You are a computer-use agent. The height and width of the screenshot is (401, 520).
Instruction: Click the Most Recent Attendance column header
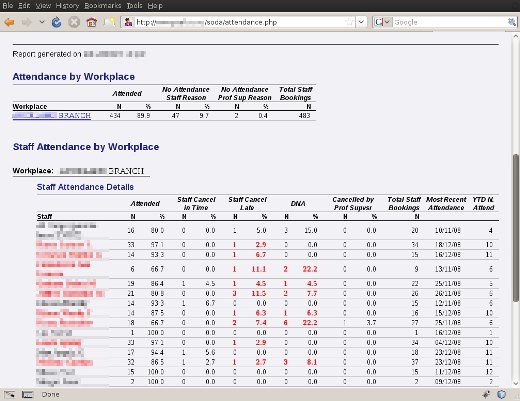pos(446,204)
